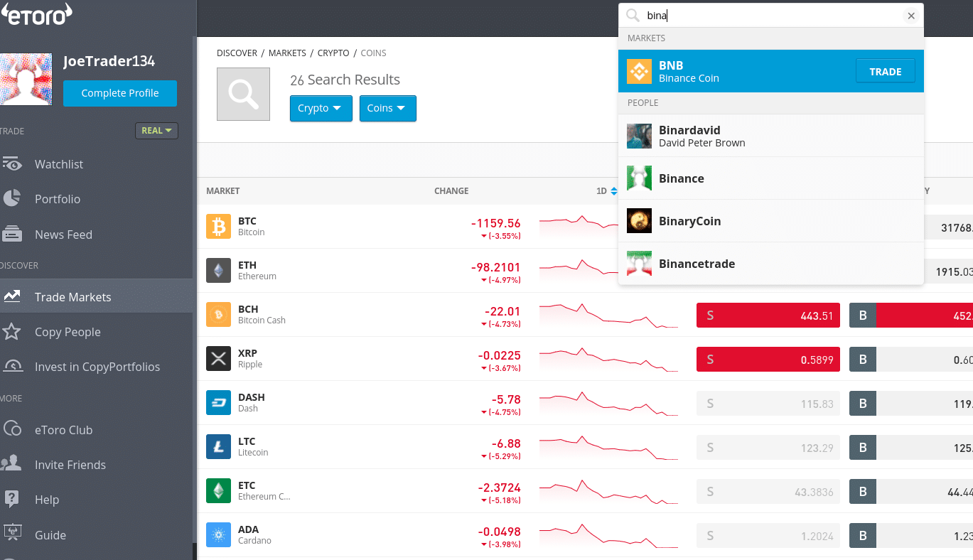
Task: Click the Litecoin LTC icon
Action: point(218,447)
